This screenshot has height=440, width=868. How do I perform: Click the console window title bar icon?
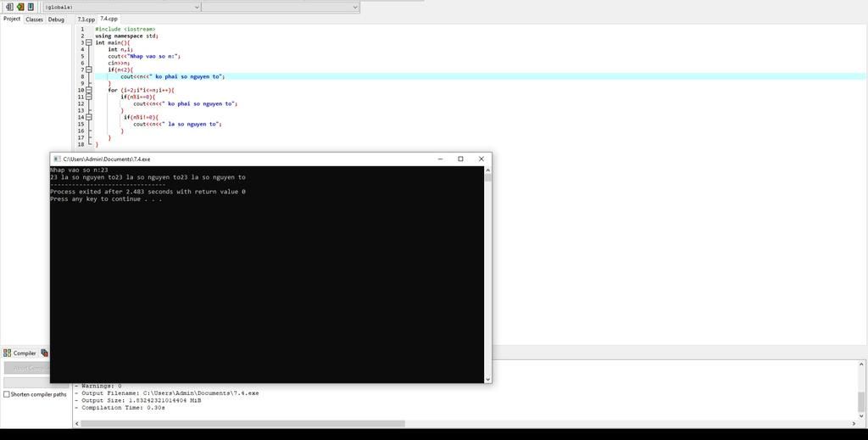pos(57,159)
